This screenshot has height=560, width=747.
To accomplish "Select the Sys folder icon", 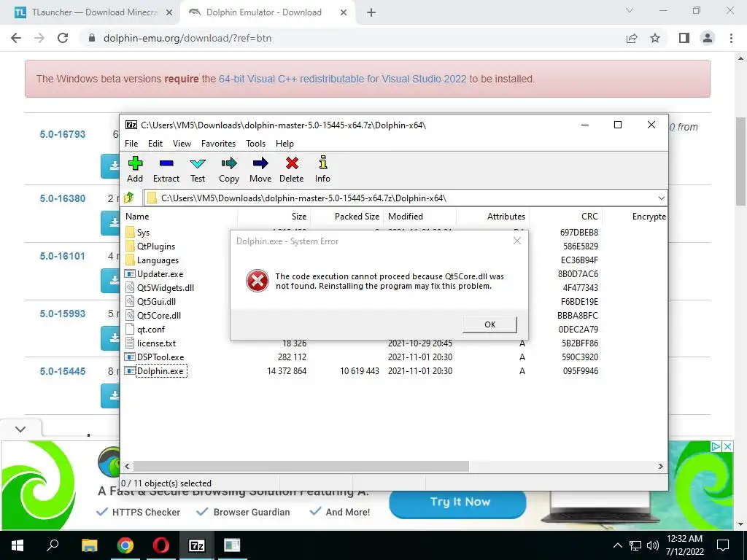I will [130, 233].
